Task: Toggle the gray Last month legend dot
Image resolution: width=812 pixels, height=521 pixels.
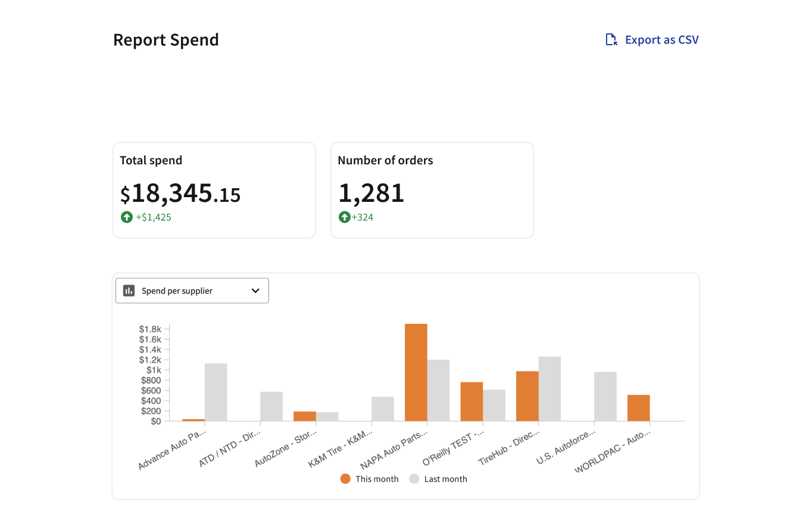Action: [414, 479]
